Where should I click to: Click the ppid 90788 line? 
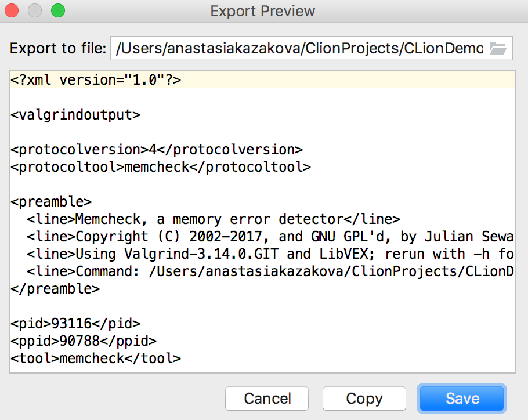pos(84,341)
